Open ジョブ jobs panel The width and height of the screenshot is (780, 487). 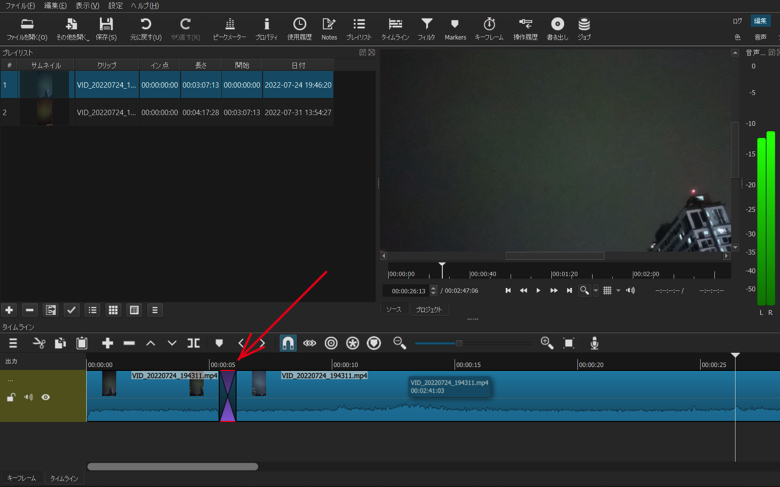(x=584, y=29)
